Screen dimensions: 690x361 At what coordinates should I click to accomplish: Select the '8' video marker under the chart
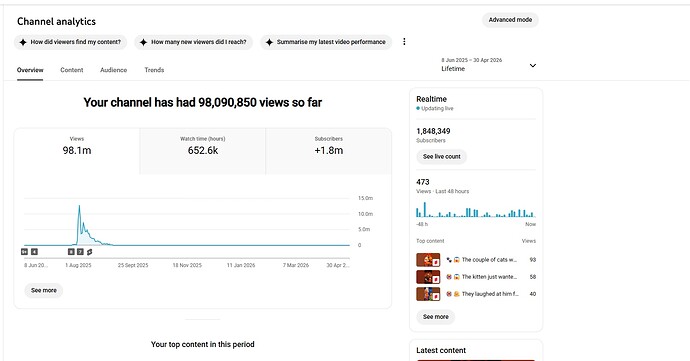71,252
